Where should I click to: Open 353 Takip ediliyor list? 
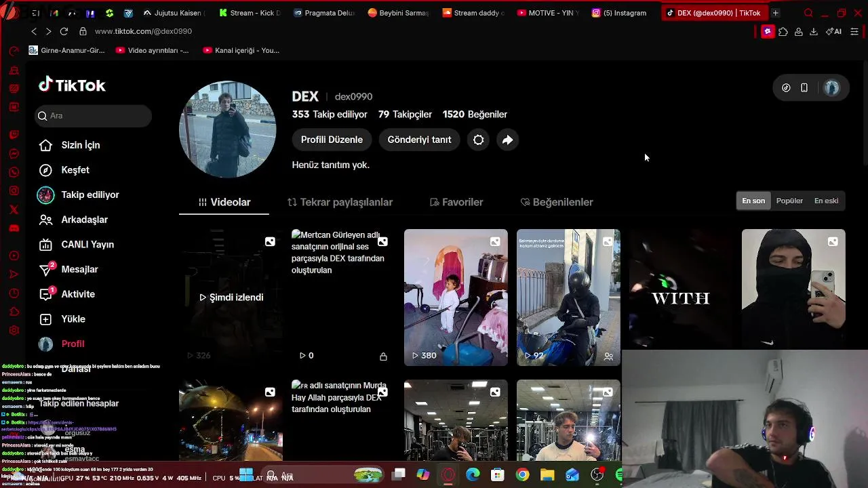coord(330,115)
